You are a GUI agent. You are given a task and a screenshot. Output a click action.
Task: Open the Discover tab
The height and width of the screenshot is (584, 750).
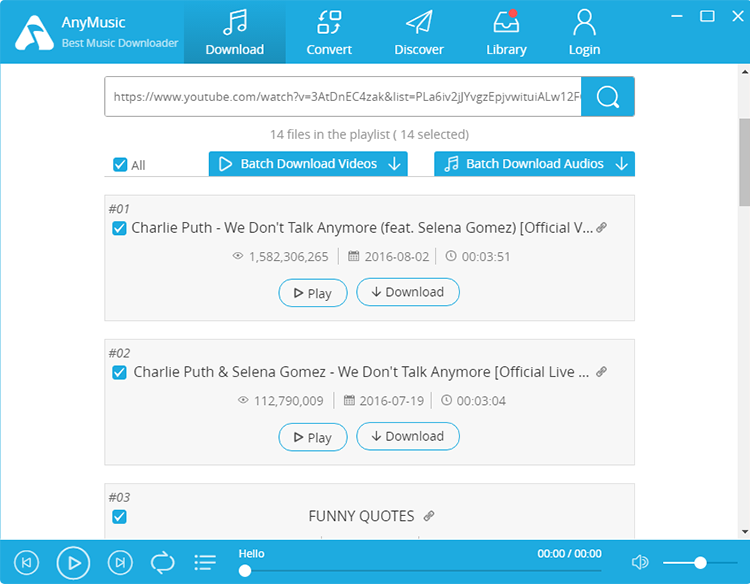point(419,32)
